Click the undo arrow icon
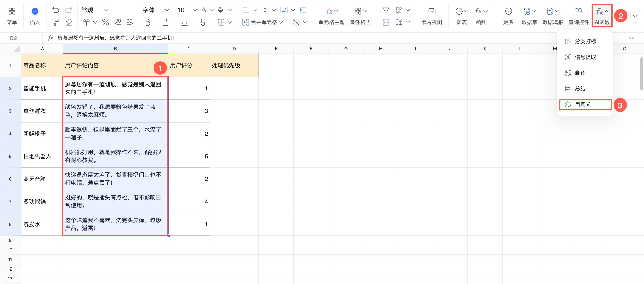644x284 pixels. 55,10
